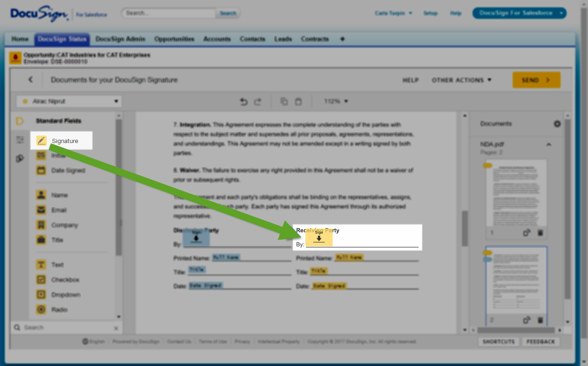The width and height of the screenshot is (588, 366).
Task: Expand the Other Actions menu
Action: point(461,80)
